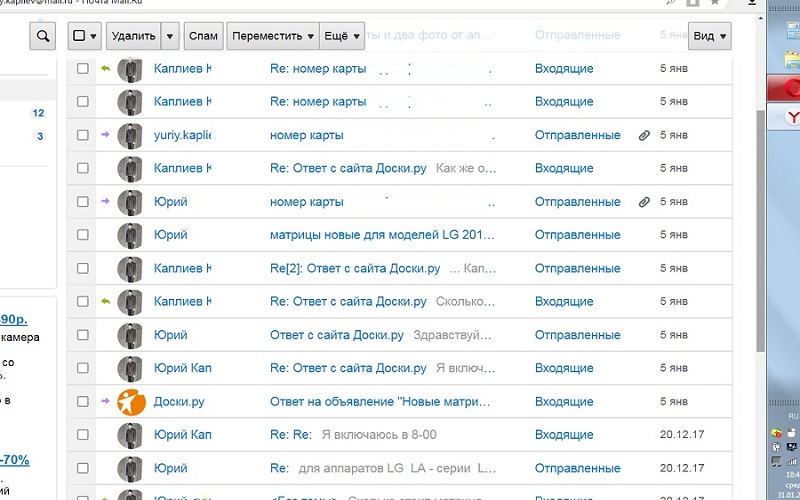Click paperclip attachment icon on yuriy.kaplie message

pos(644,135)
